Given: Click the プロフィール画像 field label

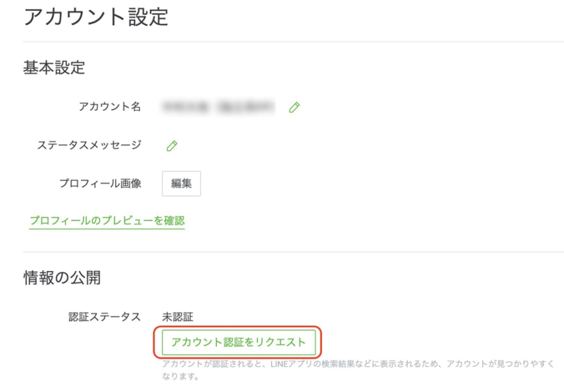Looking at the screenshot, I should [x=100, y=183].
